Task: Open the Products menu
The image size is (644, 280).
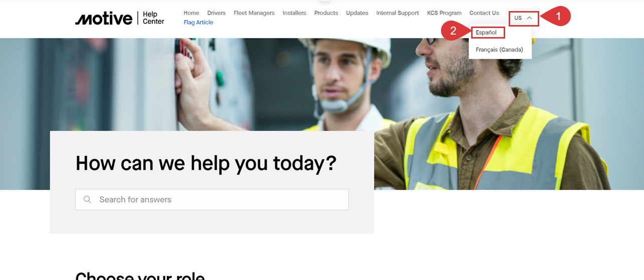Action: point(326,13)
